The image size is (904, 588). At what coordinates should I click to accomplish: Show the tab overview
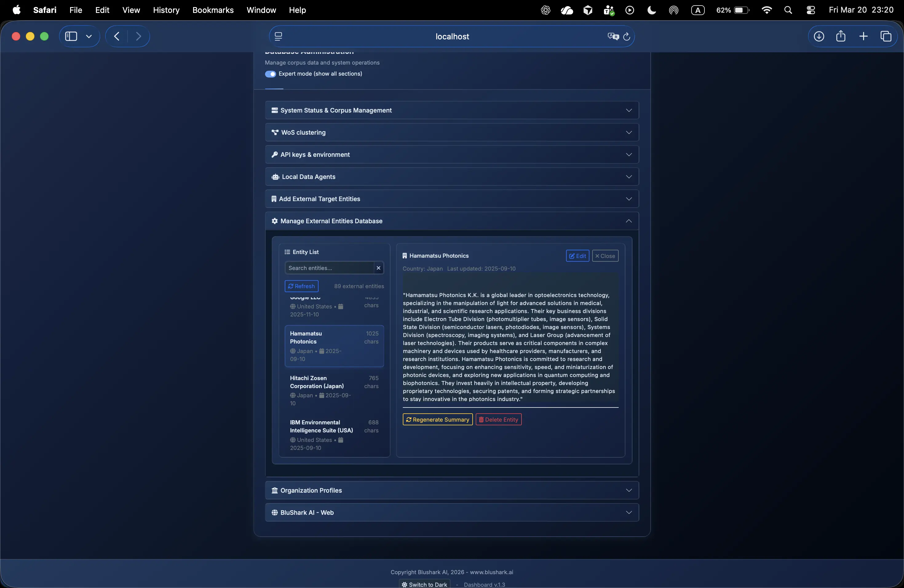click(886, 37)
